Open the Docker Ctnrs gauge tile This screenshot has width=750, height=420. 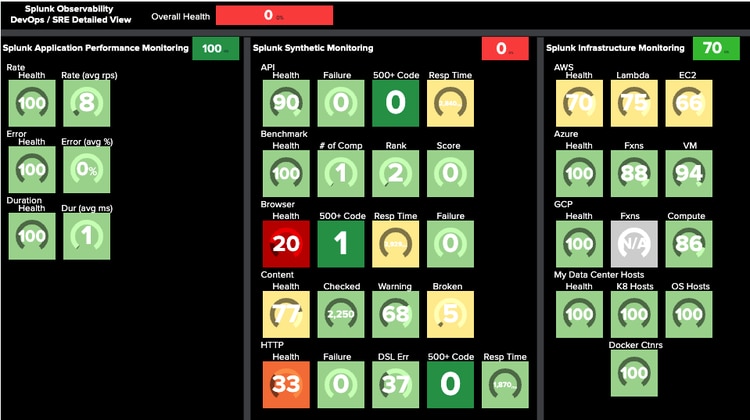634,373
